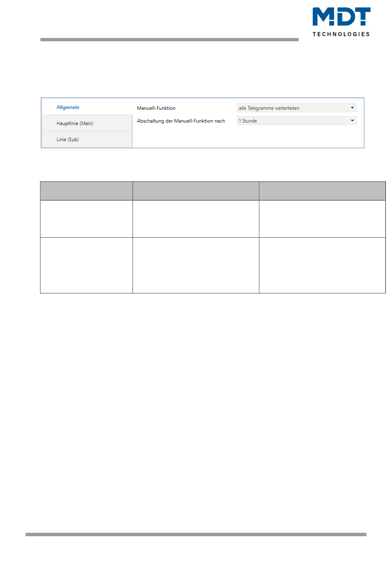This screenshot has height=561, width=392.
Task: Click the Manuell-Funktion label
Action: (x=156, y=108)
